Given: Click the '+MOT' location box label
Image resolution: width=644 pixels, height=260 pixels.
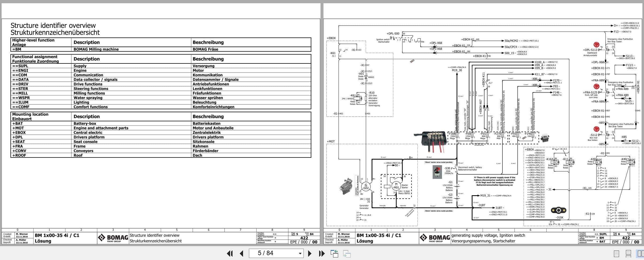Looking at the screenshot, I should [331, 141].
